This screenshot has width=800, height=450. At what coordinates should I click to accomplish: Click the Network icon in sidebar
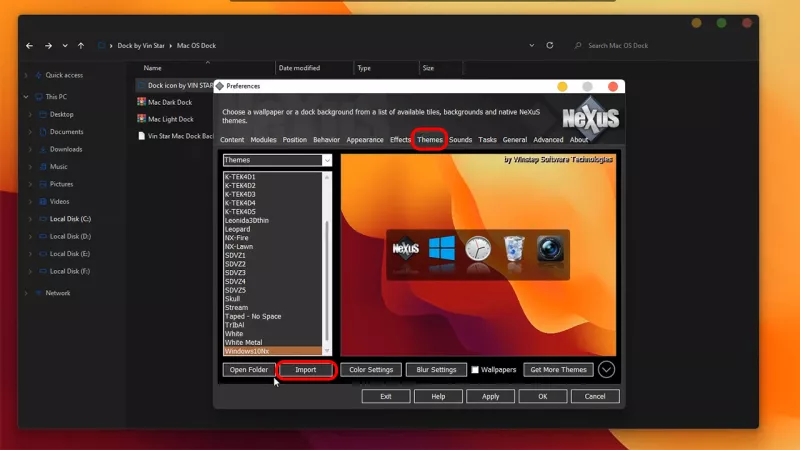point(39,293)
